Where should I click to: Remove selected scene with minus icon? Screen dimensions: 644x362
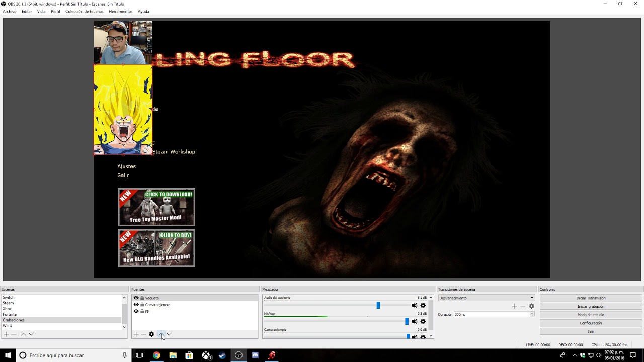tap(14, 334)
